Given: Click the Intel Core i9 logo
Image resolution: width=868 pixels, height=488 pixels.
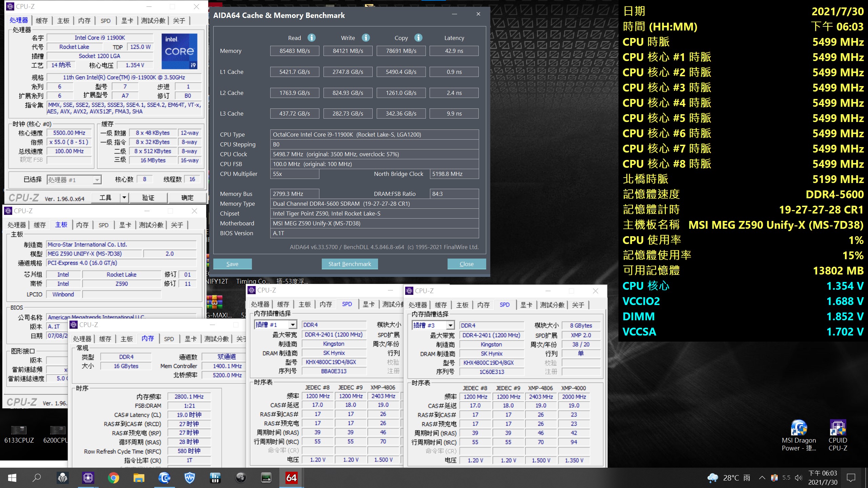Looking at the screenshot, I should coord(179,51).
